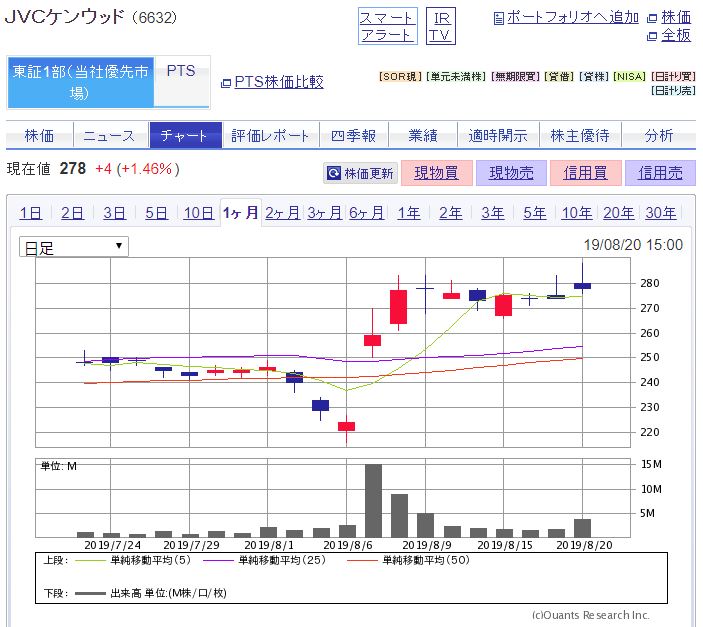703x627 pixels.
Task: Click the 2019/8/20 candlestick
Action: click(582, 286)
